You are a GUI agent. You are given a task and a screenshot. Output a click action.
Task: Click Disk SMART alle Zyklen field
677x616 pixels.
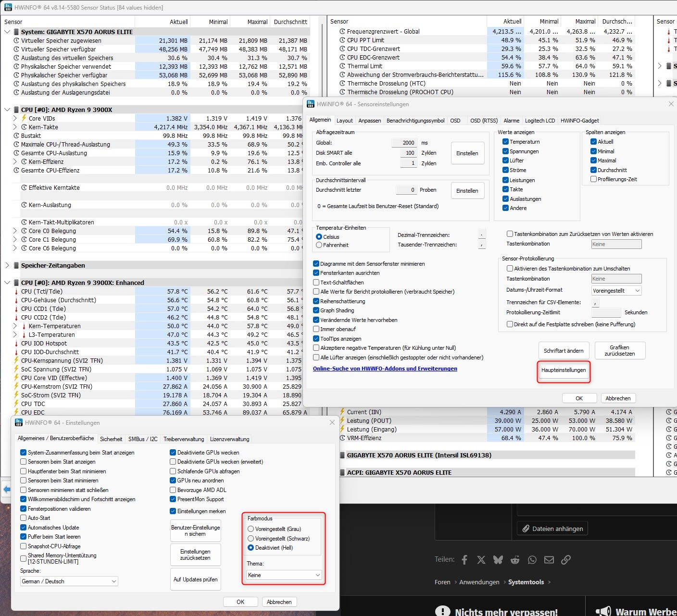point(408,153)
